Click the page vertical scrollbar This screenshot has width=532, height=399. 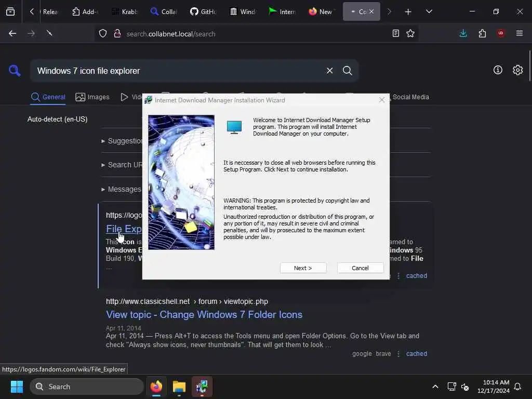point(529,65)
